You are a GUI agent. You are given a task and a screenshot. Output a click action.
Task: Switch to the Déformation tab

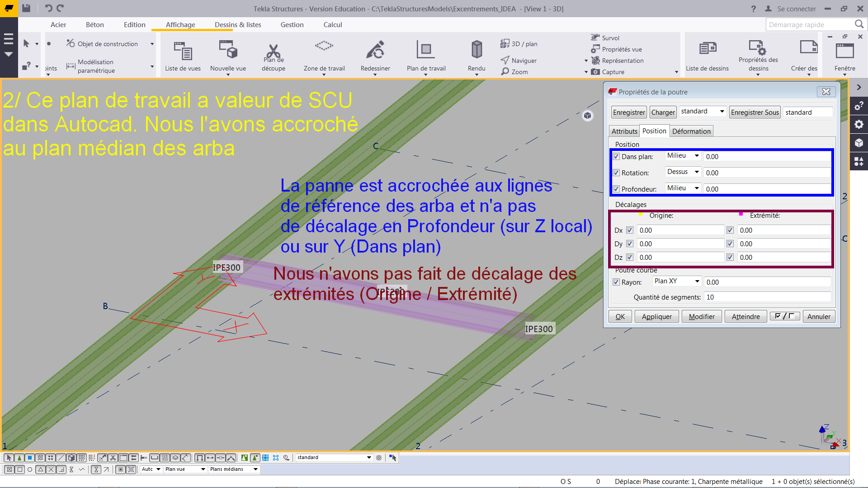pyautogui.click(x=691, y=131)
